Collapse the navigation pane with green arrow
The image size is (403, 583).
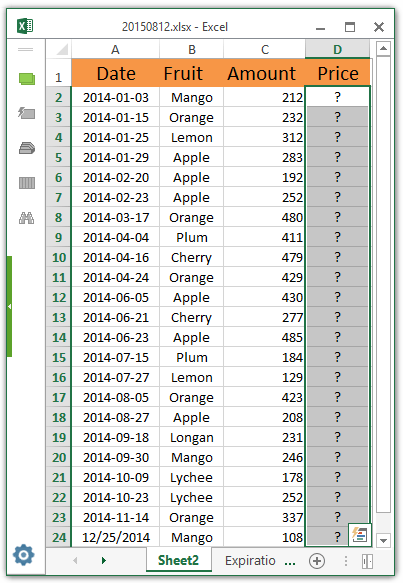tap(9, 306)
